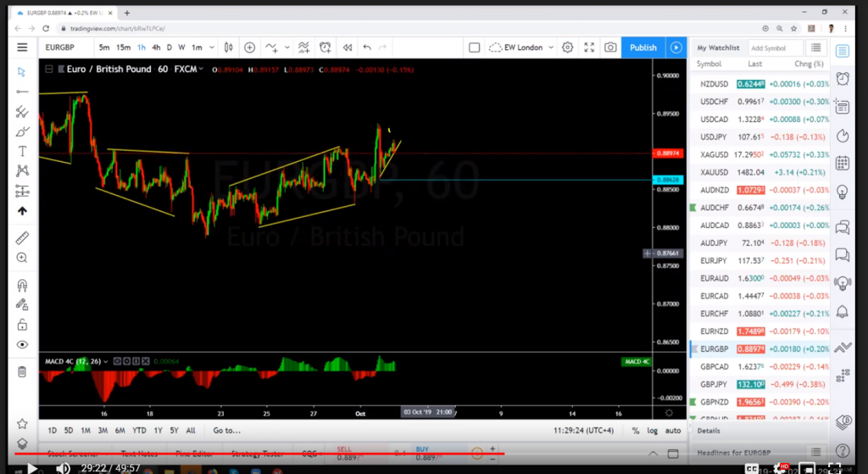Viewport: 868px width, 474px height.
Task: Select the prediction and measurement tool
Action: pyautogui.click(x=22, y=191)
